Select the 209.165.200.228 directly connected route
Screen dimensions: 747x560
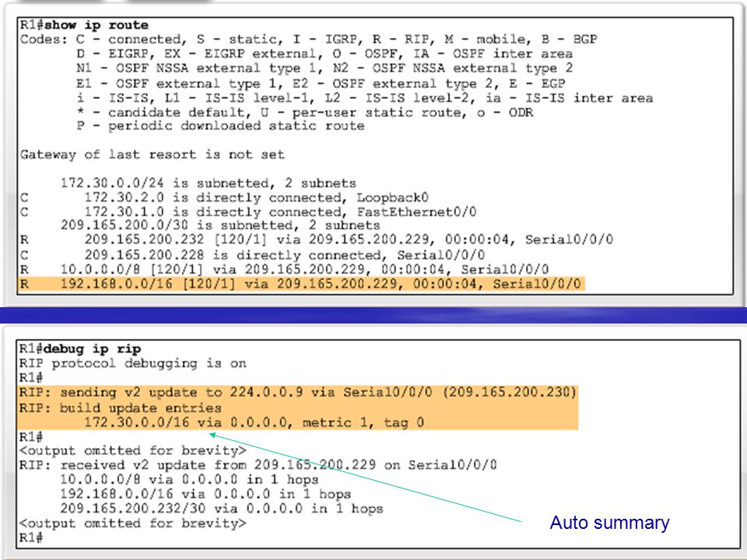click(x=252, y=255)
